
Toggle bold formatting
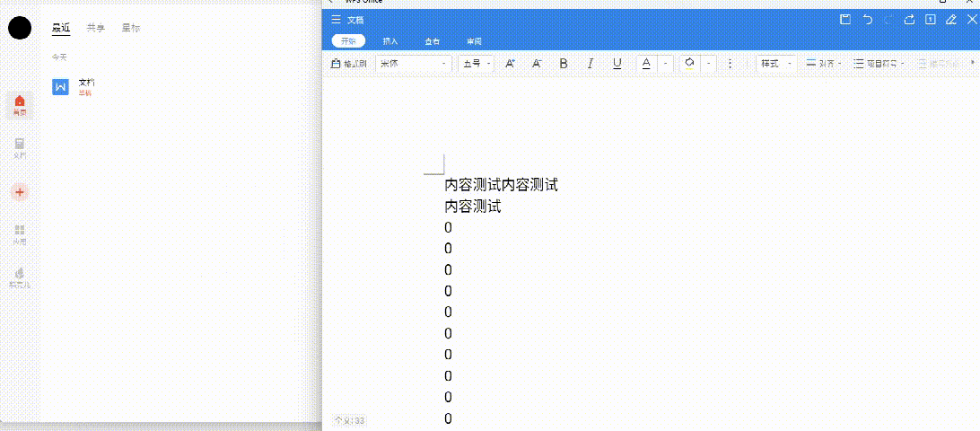tap(563, 63)
